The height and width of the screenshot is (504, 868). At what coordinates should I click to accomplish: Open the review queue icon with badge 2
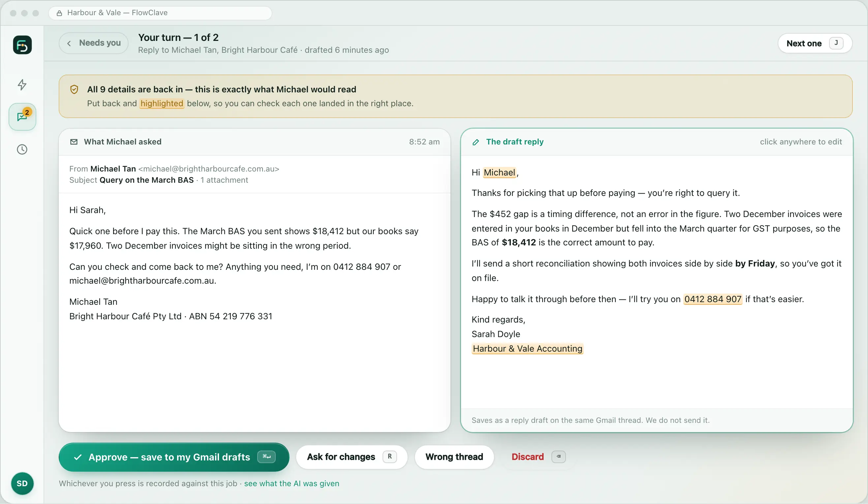[x=22, y=117]
